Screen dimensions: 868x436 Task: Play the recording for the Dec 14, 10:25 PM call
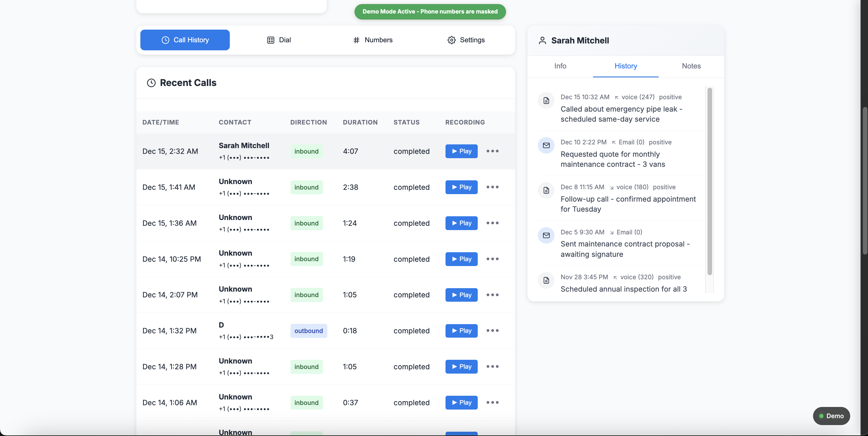[x=461, y=259]
